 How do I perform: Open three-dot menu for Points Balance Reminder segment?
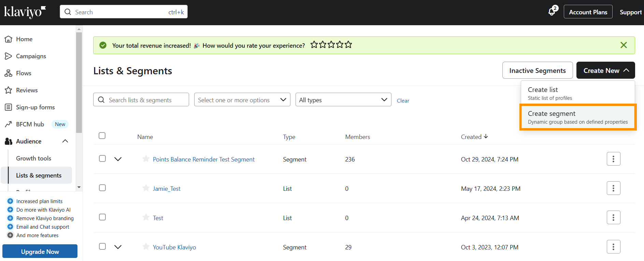tap(613, 159)
